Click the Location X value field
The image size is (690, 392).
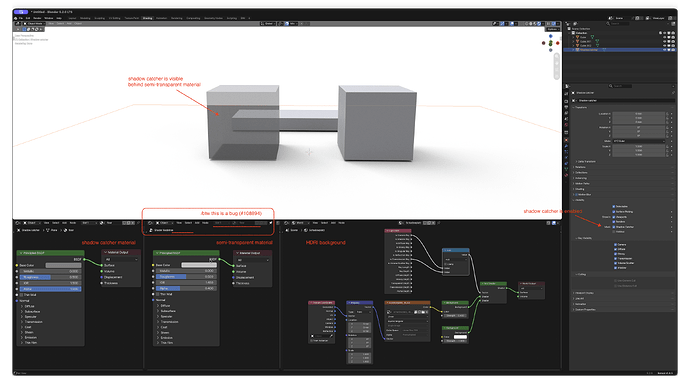[x=639, y=114]
